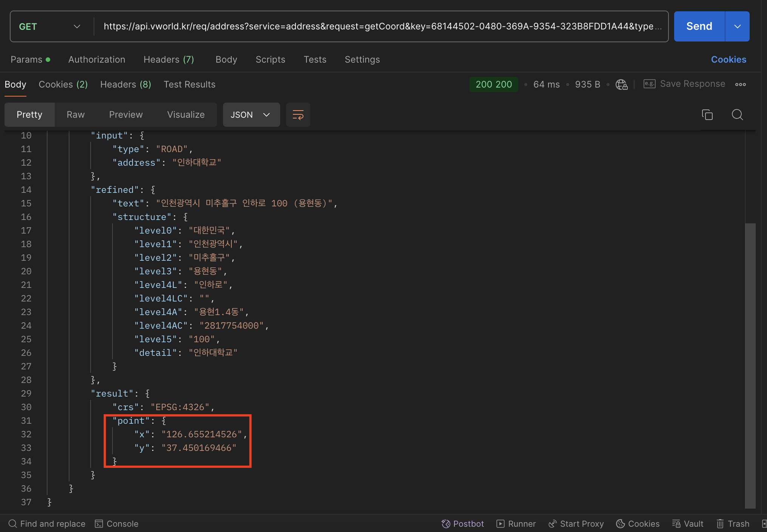Open the Send button arrow dropdown
This screenshot has width=767, height=532.
737,26
